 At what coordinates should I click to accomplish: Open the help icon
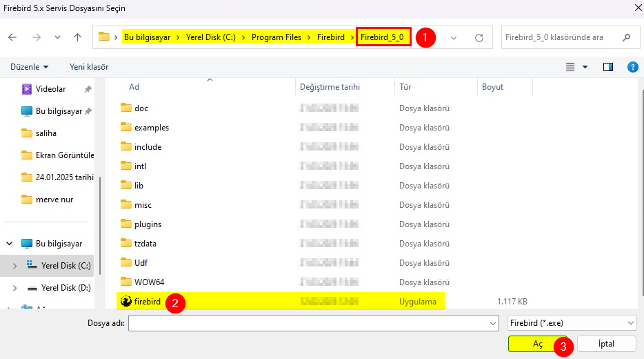click(x=632, y=67)
